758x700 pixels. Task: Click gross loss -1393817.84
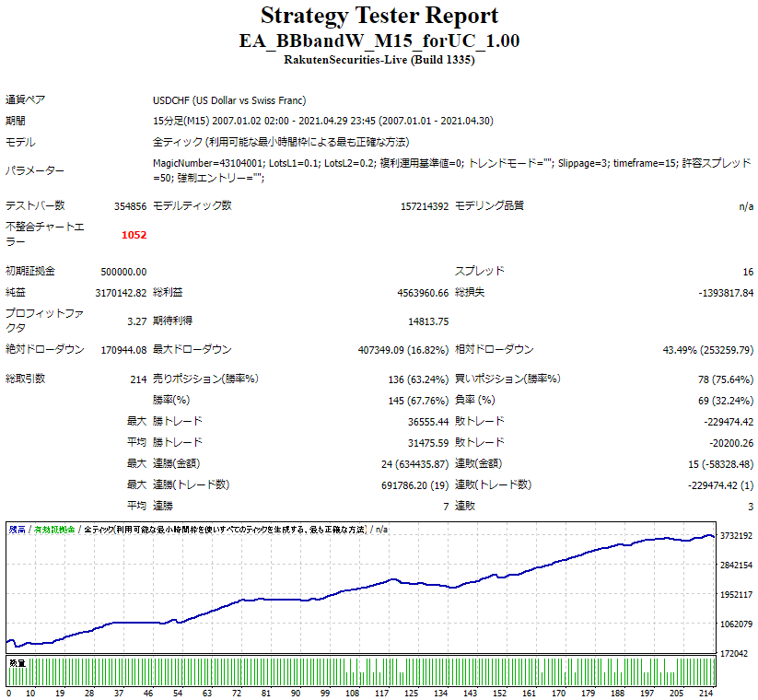726,293
